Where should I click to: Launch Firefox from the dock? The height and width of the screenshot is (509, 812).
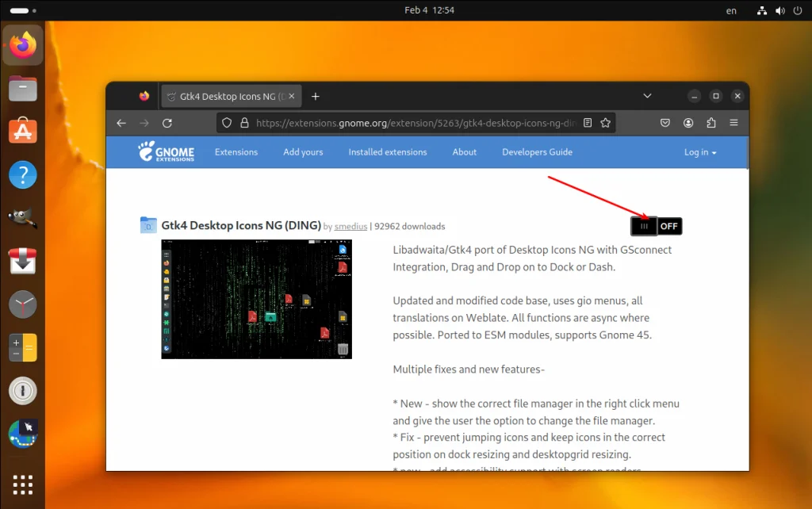(23, 45)
